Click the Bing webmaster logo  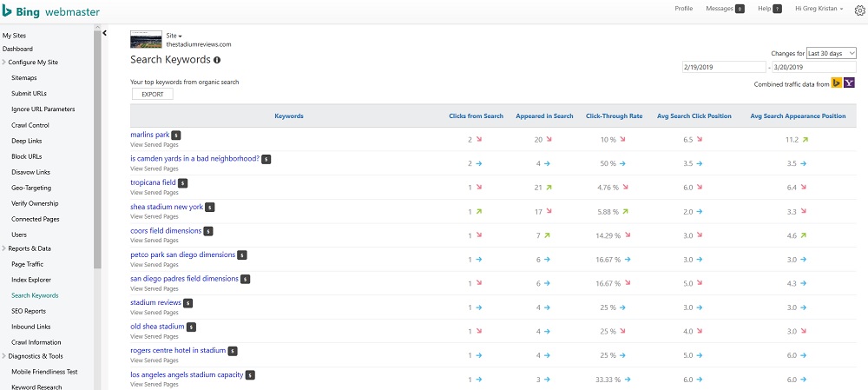click(x=51, y=11)
